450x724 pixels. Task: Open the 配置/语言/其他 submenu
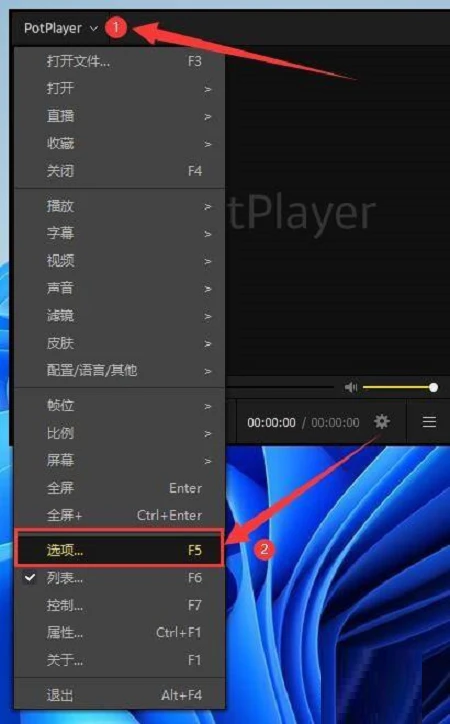click(120, 370)
